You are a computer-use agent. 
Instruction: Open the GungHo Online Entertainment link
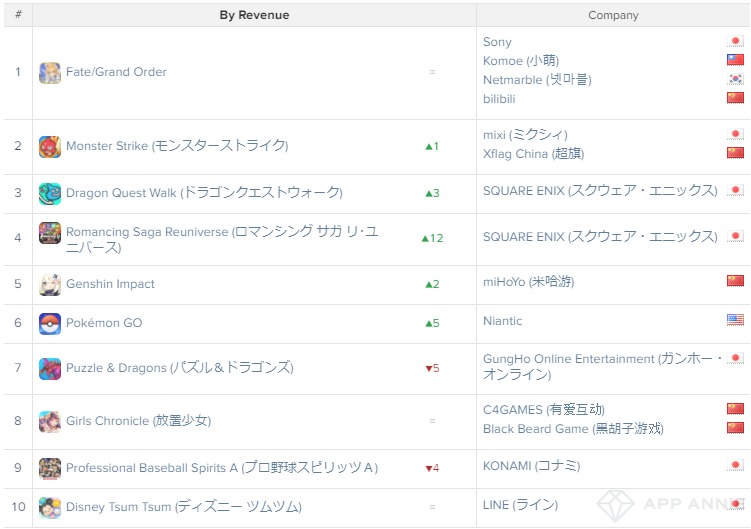[603, 367]
